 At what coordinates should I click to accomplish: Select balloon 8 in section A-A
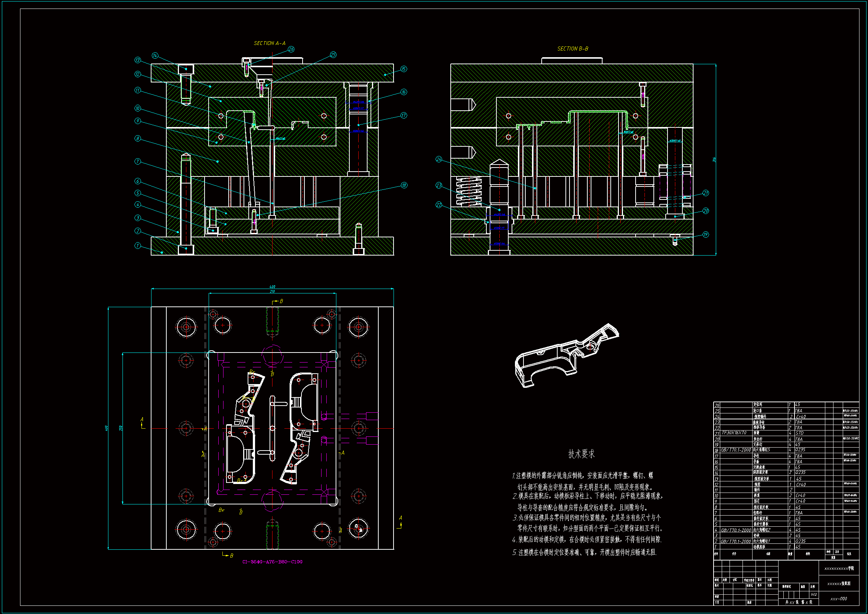click(138, 139)
